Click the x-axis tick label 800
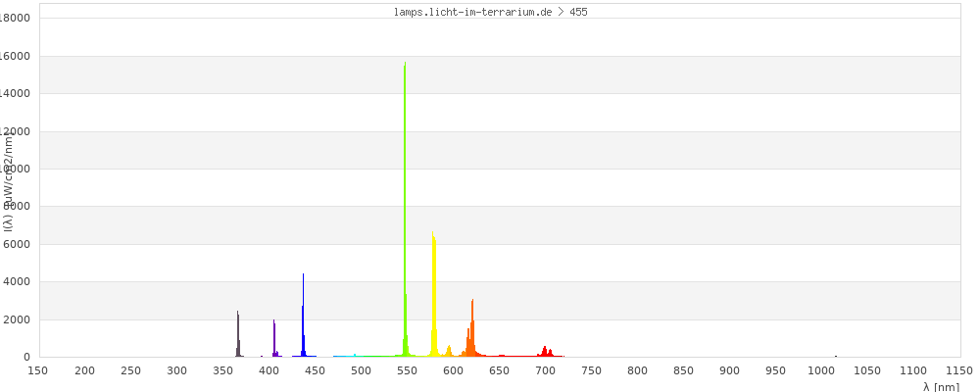This screenshot has width=980, height=392. pos(637,370)
